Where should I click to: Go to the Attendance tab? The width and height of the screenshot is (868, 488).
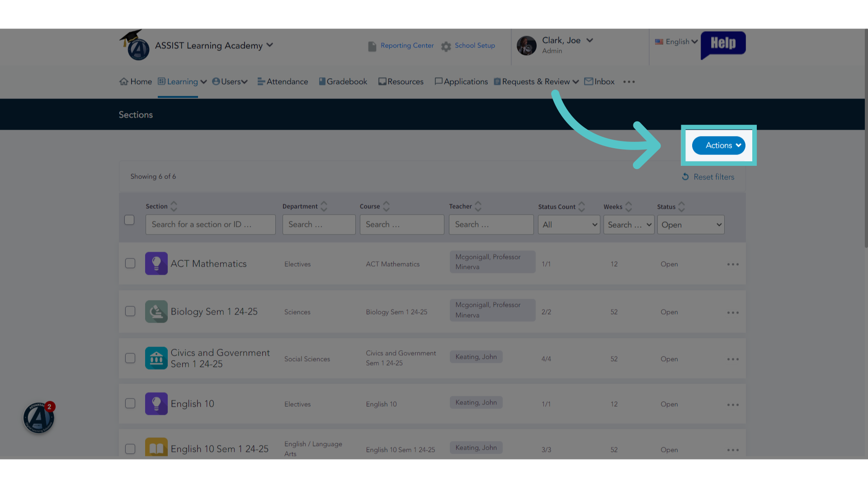tap(283, 82)
